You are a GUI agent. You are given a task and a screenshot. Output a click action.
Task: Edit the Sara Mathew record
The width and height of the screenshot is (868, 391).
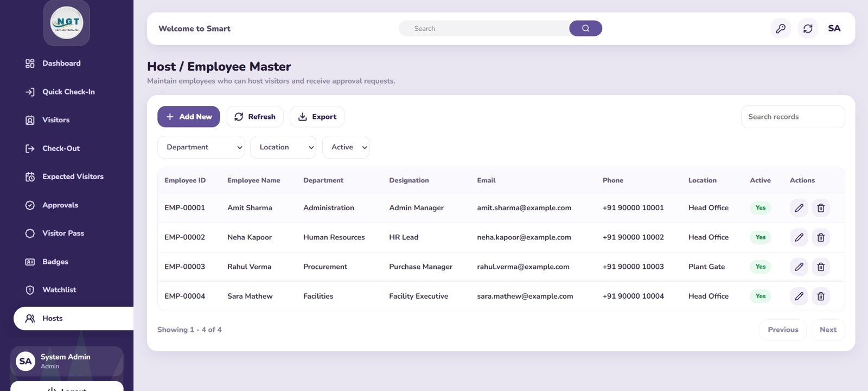(x=799, y=296)
